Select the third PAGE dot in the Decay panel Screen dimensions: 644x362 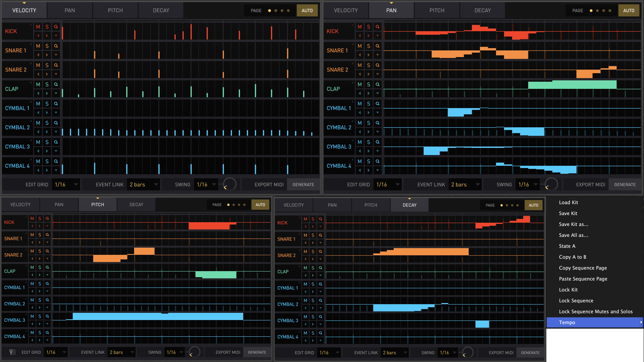[512, 205]
